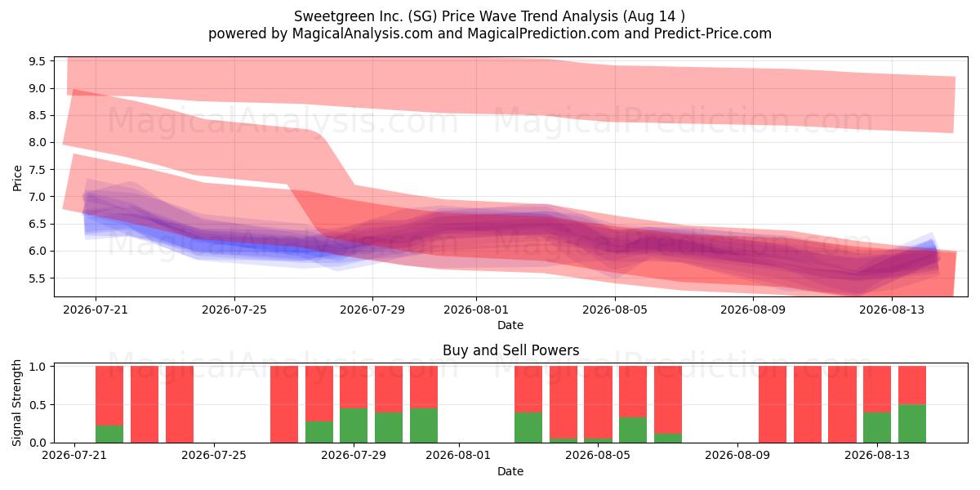
Task: Click the 2026-07-25 tick under the Buy and Sell Powers chart
Action: [214, 456]
